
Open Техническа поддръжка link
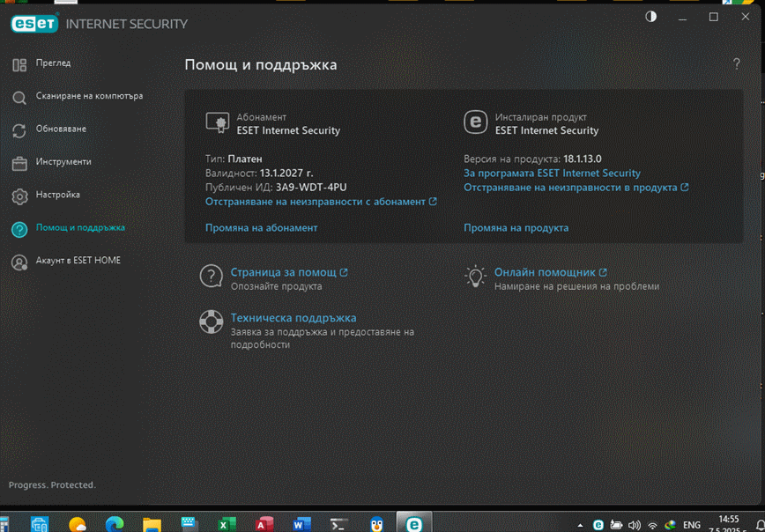click(x=293, y=318)
